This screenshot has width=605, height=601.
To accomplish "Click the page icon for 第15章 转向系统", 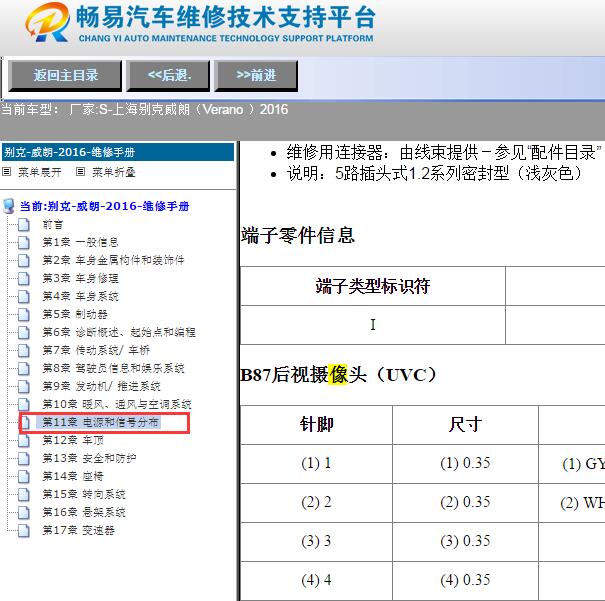I will click(24, 495).
